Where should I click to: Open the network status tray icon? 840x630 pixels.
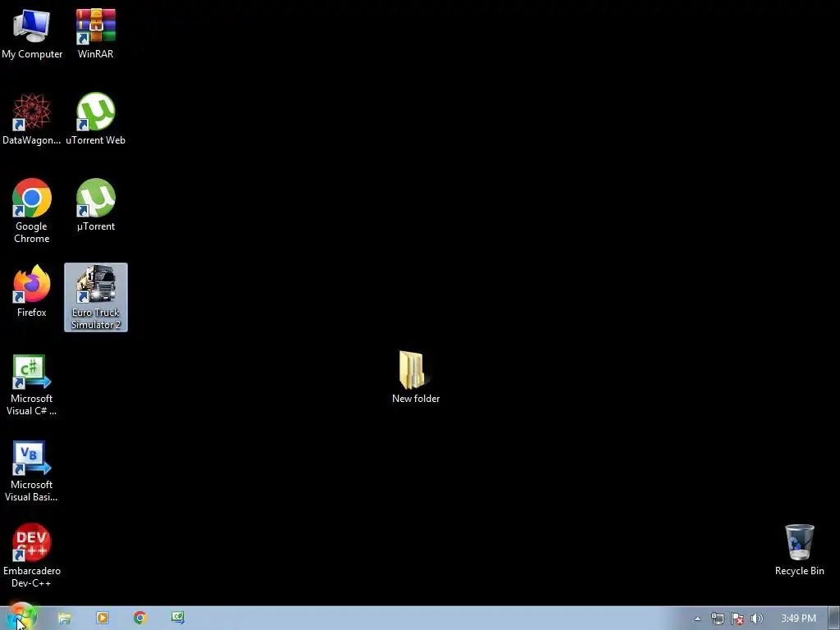click(x=717, y=619)
